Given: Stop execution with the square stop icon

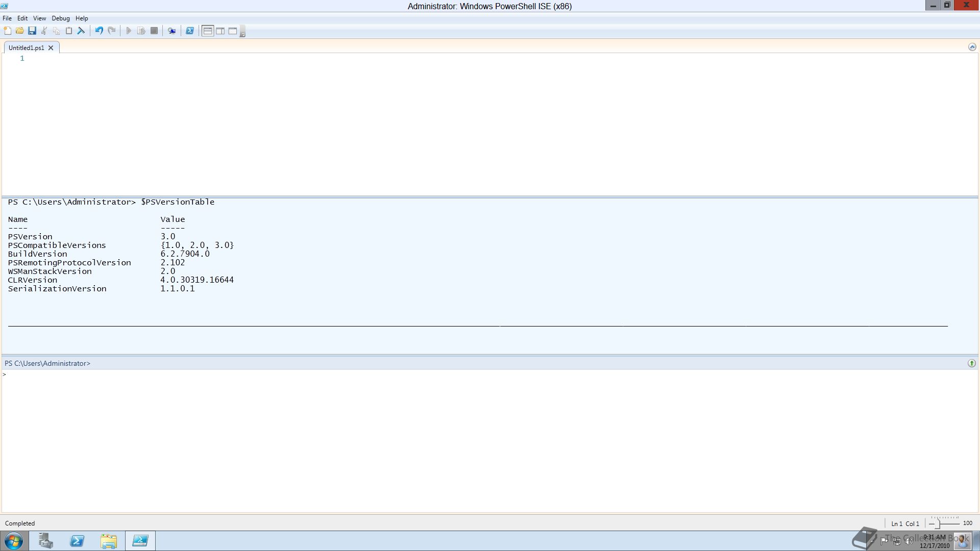Looking at the screenshot, I should (154, 31).
